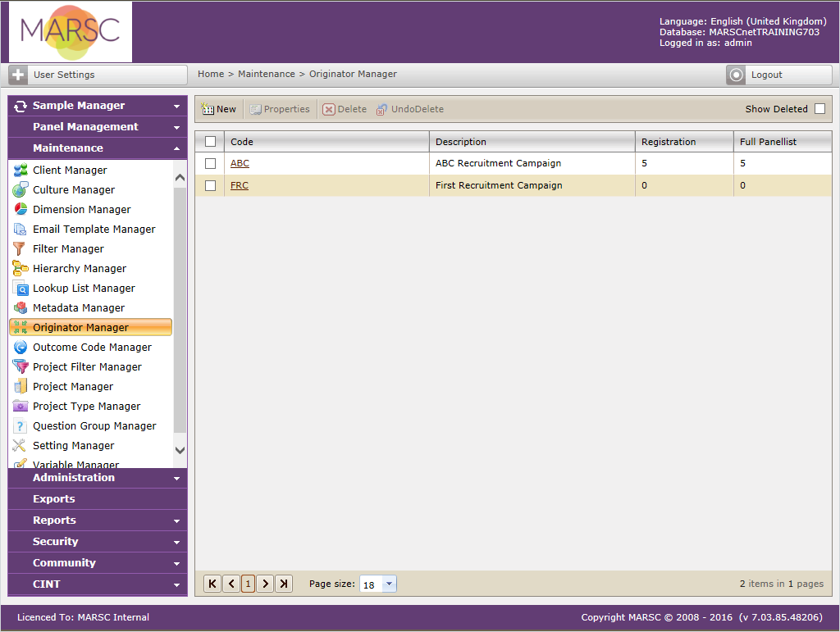This screenshot has height=632, width=840.
Task: Open the ABC originator code link
Action: (x=240, y=163)
